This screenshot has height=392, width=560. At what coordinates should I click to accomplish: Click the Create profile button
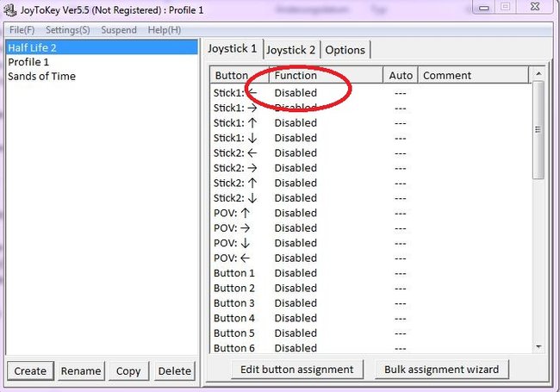[x=30, y=371]
